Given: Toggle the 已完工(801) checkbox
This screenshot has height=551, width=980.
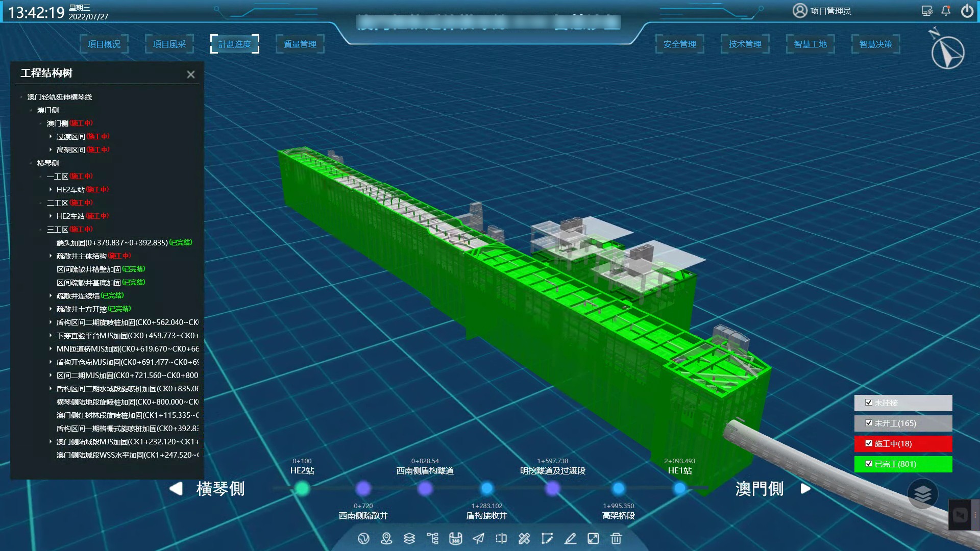Looking at the screenshot, I should pos(869,464).
